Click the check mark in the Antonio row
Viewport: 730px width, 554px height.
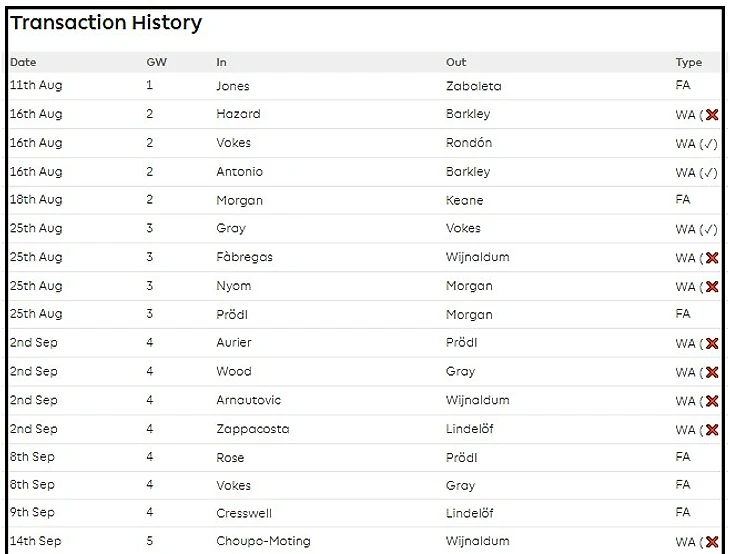(709, 172)
